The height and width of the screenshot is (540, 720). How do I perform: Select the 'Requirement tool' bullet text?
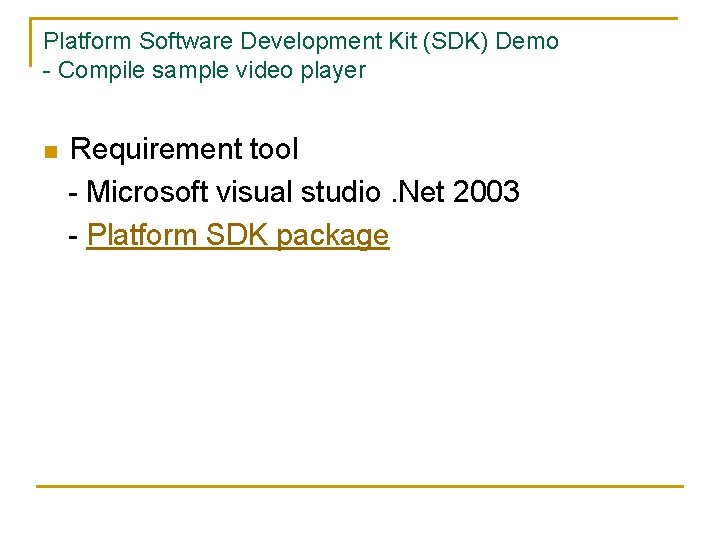point(184,149)
